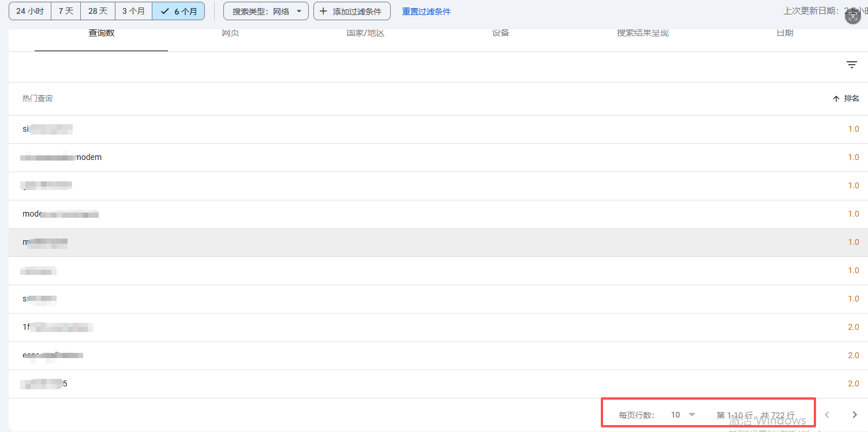Open the 国家/地区 tab
Screen dimensions: 868x432
[365, 33]
